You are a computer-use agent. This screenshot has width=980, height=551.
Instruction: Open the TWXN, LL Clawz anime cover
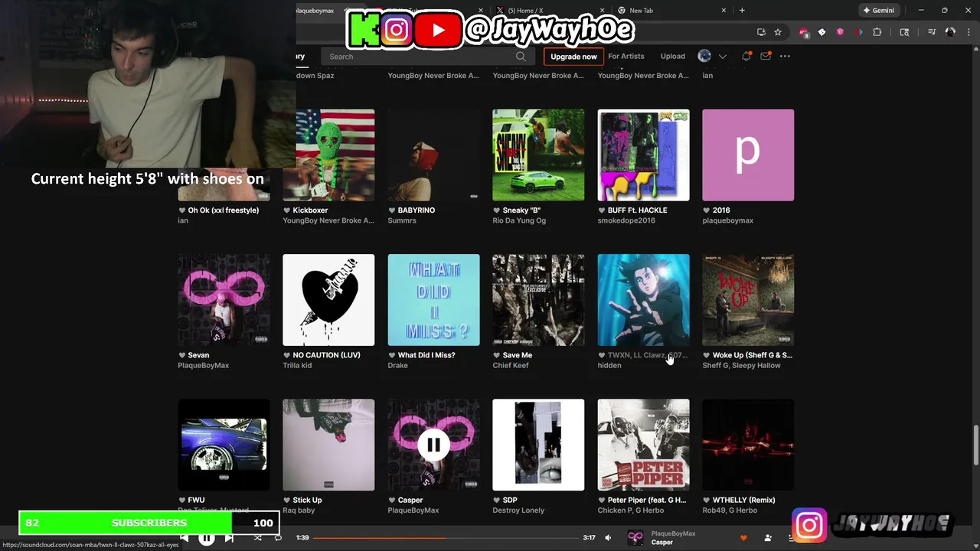point(643,300)
